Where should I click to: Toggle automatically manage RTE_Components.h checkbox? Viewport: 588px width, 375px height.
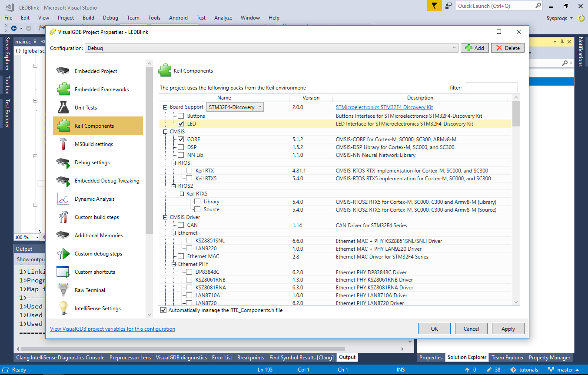(x=163, y=310)
